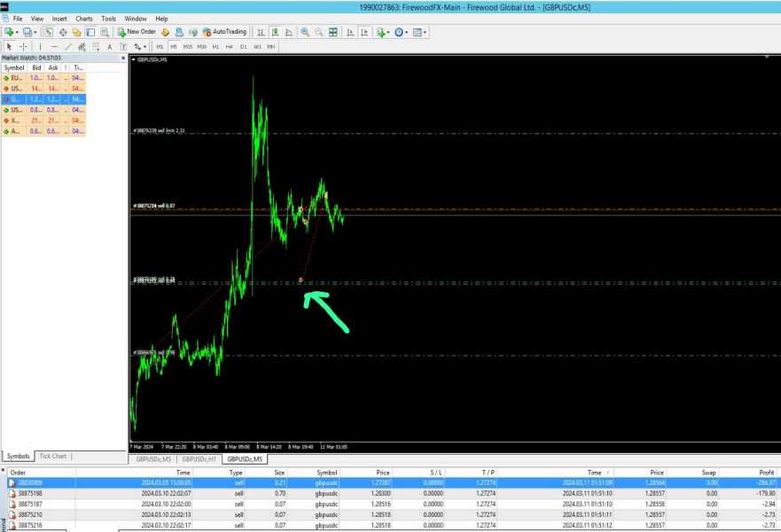Open the Window menu
The width and height of the screenshot is (781, 532).
(x=136, y=19)
